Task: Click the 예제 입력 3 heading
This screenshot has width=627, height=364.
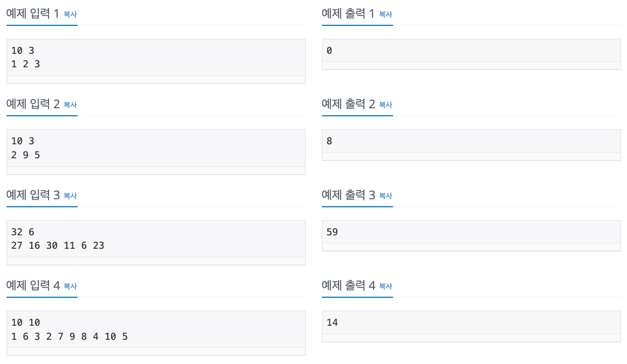Action: pos(33,195)
